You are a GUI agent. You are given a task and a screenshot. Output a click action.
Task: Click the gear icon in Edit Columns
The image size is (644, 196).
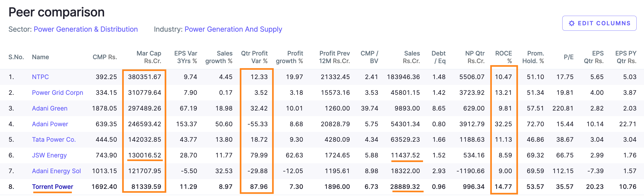(x=572, y=23)
